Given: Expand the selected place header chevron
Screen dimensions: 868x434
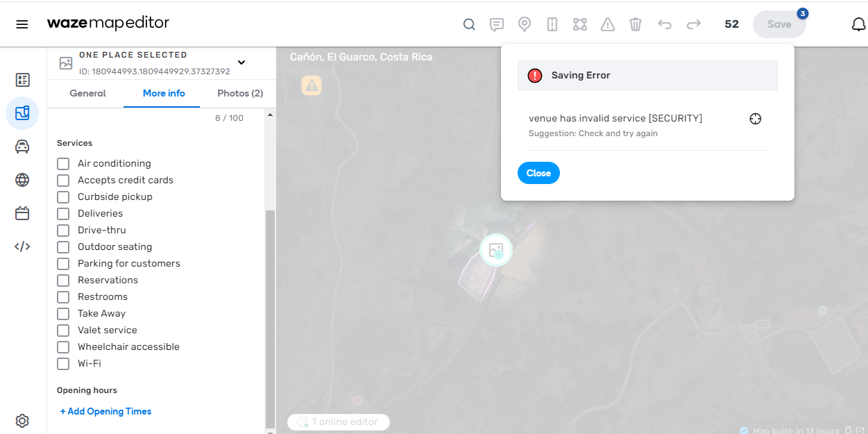Looking at the screenshot, I should (241, 62).
